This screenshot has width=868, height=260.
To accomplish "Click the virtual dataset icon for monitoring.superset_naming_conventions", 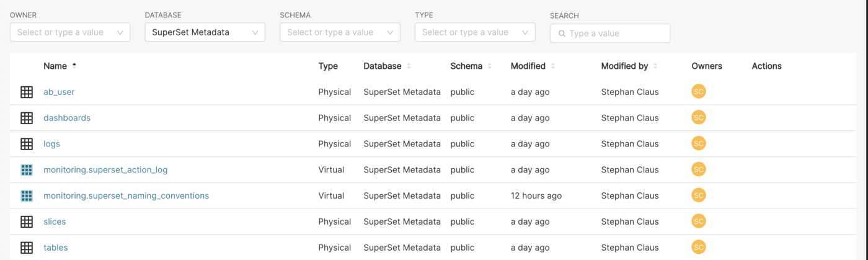I will [x=27, y=196].
